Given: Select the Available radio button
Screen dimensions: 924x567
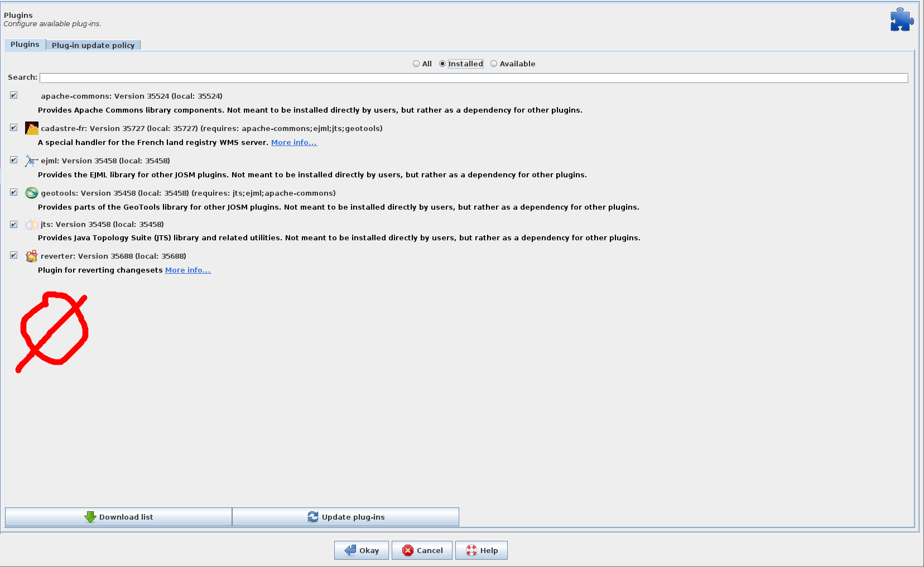Looking at the screenshot, I should (x=494, y=64).
